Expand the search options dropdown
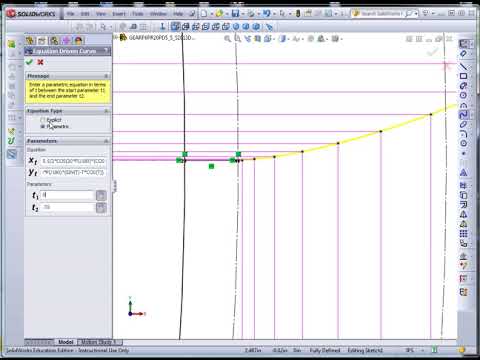Viewport: 480px width, 360px height. click(x=417, y=14)
